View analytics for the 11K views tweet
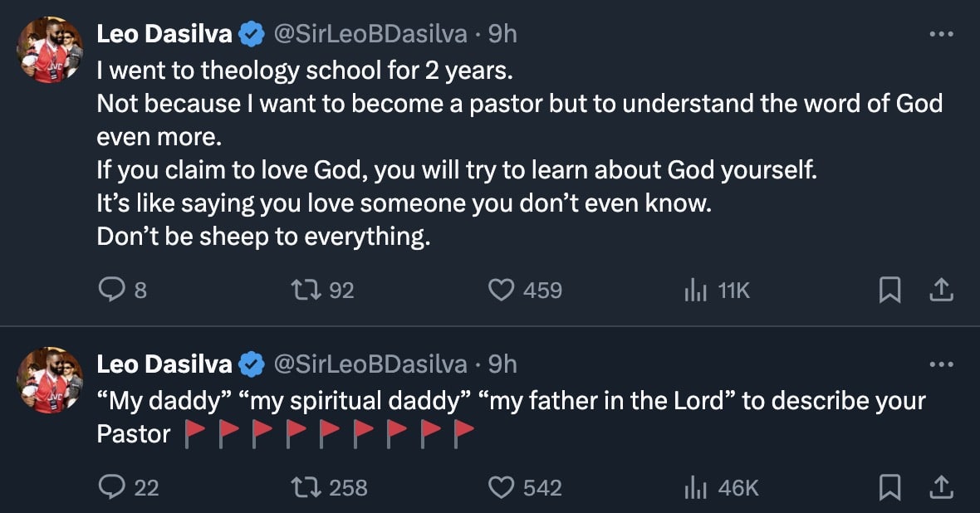The width and height of the screenshot is (980, 513). pyautogui.click(x=694, y=290)
